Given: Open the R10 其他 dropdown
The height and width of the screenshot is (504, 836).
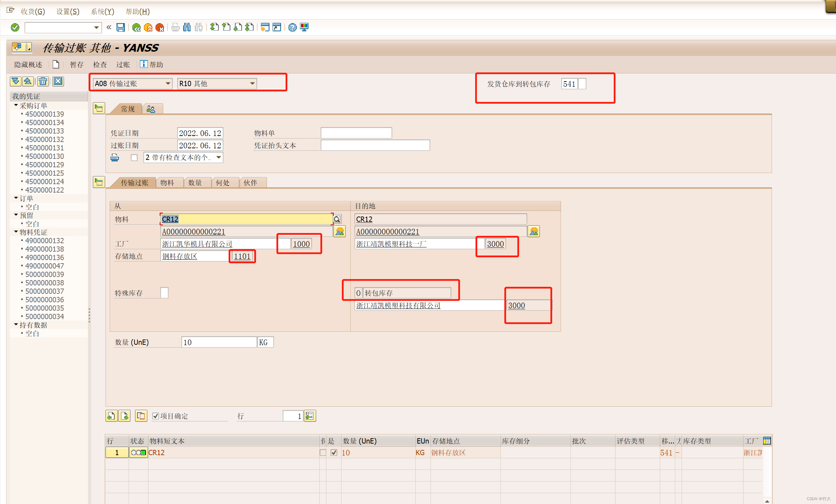Looking at the screenshot, I should coord(252,84).
